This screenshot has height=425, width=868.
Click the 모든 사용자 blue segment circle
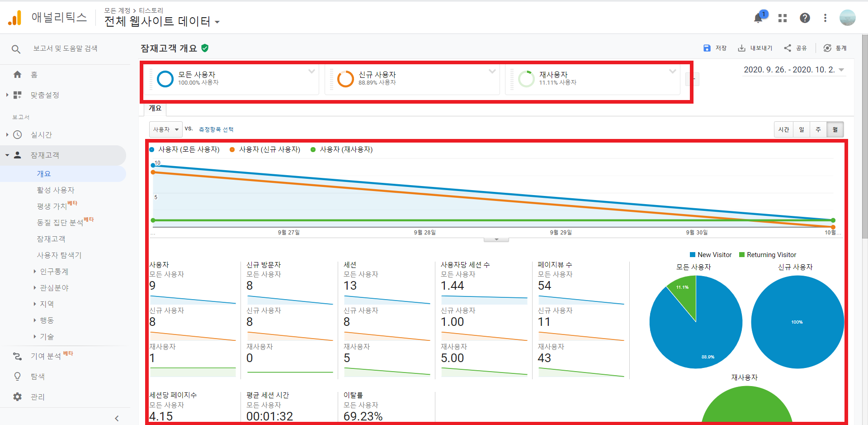165,79
